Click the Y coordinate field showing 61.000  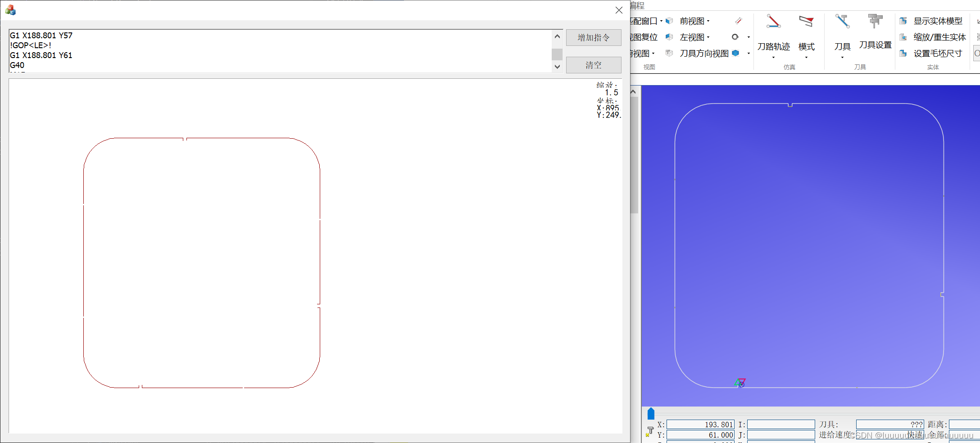point(700,435)
